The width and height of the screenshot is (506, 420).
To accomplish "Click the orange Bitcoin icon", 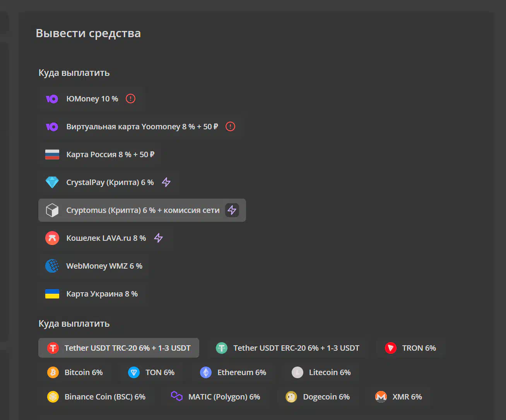I will pyautogui.click(x=53, y=372).
